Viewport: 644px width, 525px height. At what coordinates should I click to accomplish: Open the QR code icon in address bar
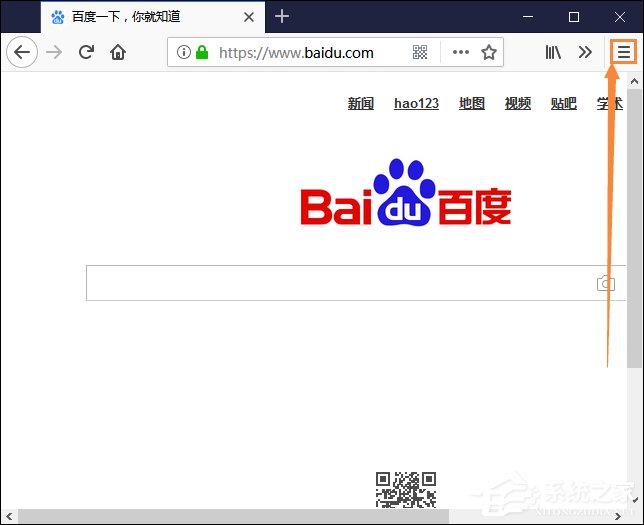pyautogui.click(x=420, y=52)
